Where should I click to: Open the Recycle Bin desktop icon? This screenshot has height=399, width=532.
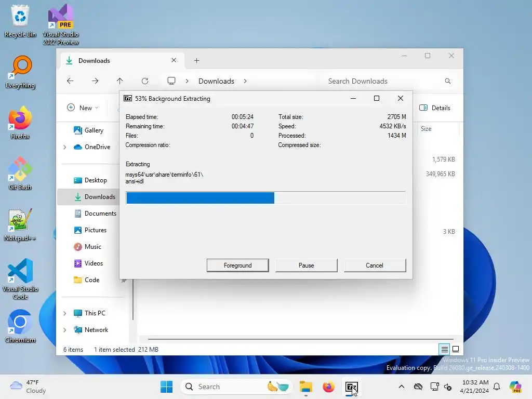[x=20, y=21]
